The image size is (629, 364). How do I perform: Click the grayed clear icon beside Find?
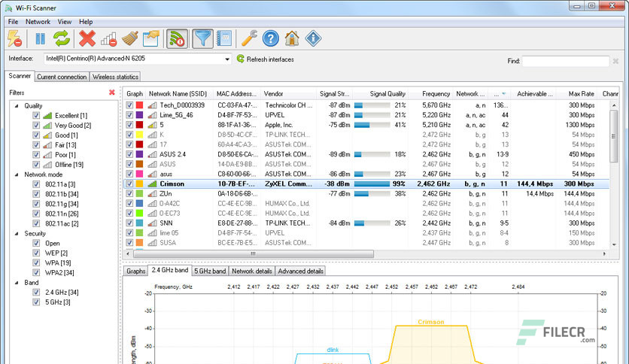click(615, 61)
